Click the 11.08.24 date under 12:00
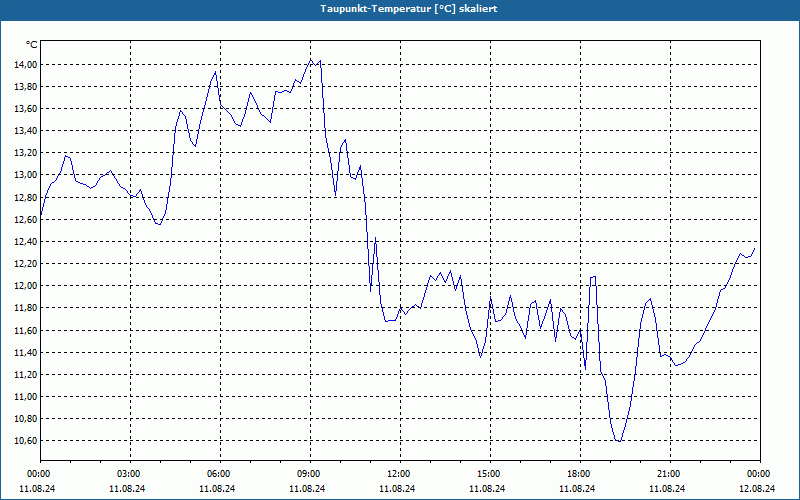This screenshot has height=500, width=800. pos(397,488)
